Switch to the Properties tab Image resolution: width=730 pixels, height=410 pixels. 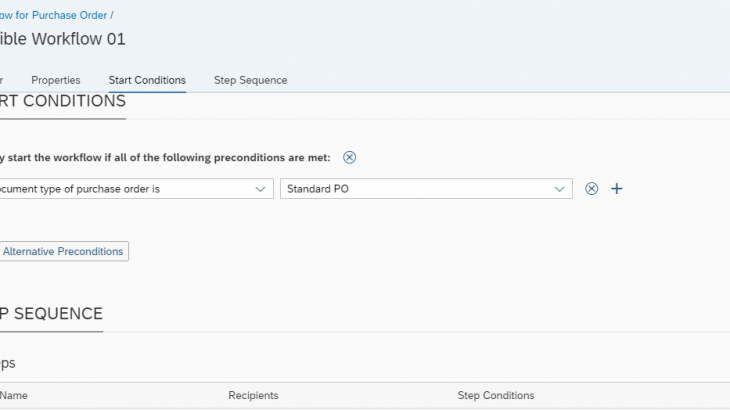[55, 80]
